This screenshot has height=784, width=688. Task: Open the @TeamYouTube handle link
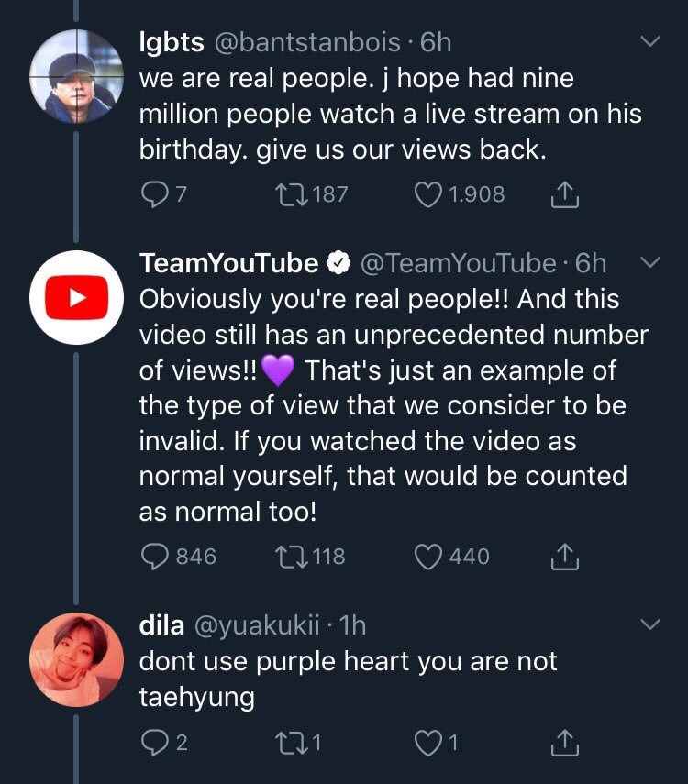click(458, 263)
